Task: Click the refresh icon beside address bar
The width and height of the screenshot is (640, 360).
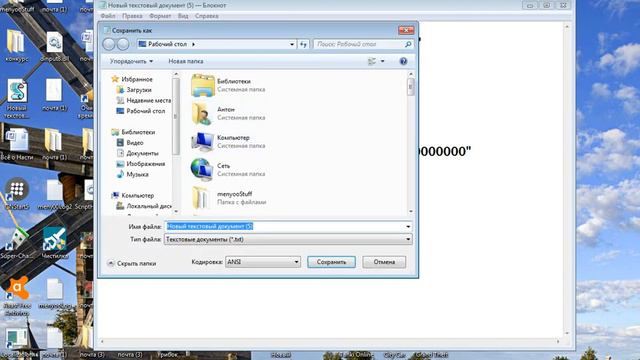Action: tap(303, 44)
